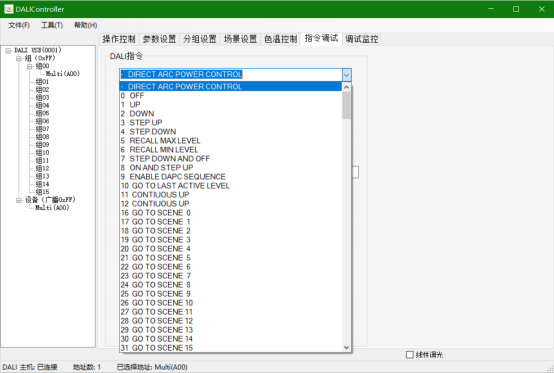The image size is (554, 373).
Task: Switch to the 操作控制 tab
Action: [x=119, y=39]
